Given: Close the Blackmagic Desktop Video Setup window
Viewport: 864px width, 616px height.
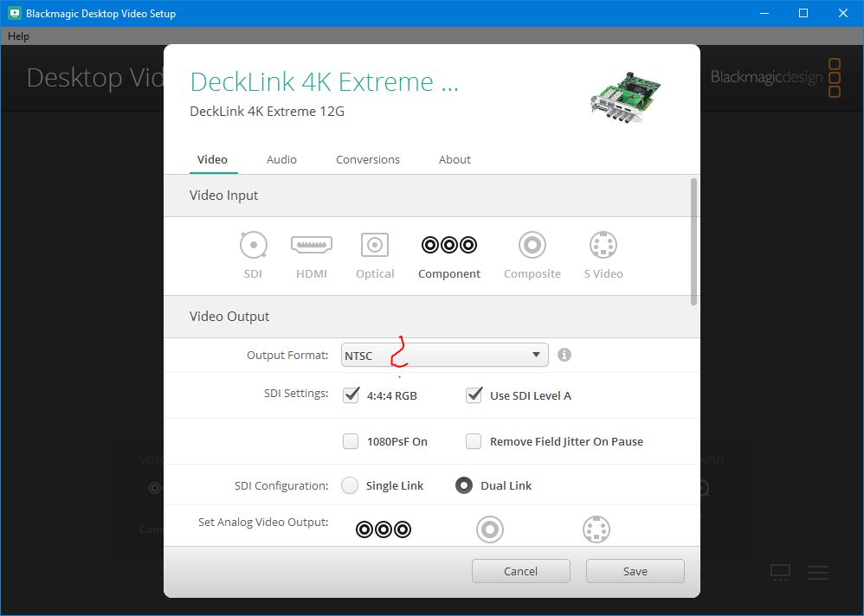Looking at the screenshot, I should 843,13.
